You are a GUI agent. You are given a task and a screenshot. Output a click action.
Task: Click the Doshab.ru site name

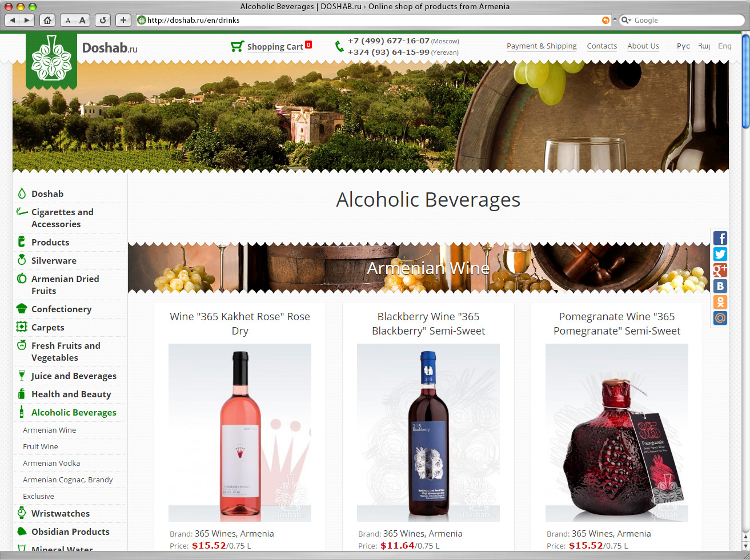tap(110, 48)
